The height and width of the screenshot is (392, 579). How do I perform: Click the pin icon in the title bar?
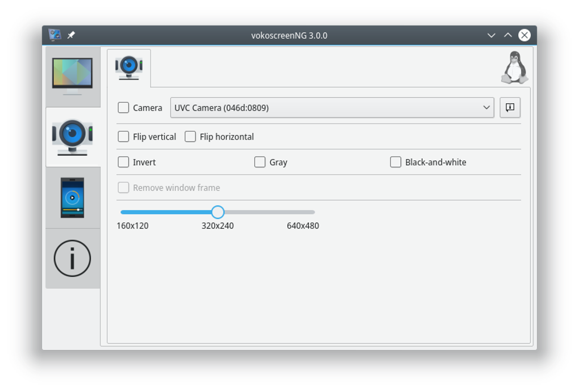70,34
